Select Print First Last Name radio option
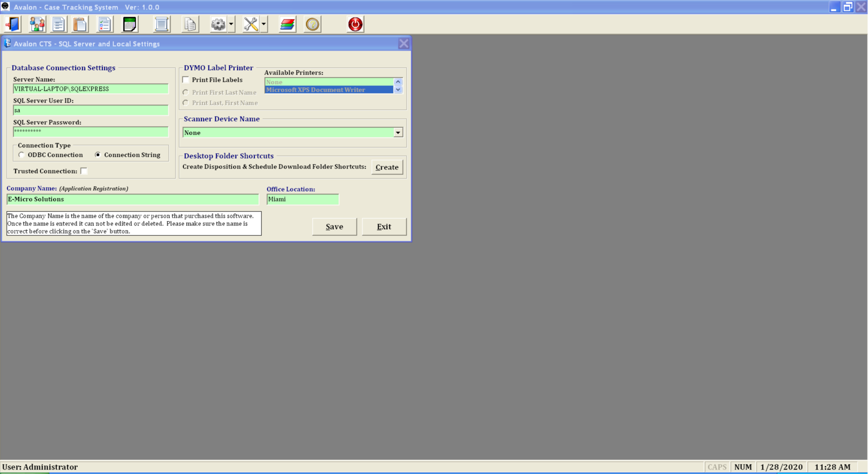 185,92
